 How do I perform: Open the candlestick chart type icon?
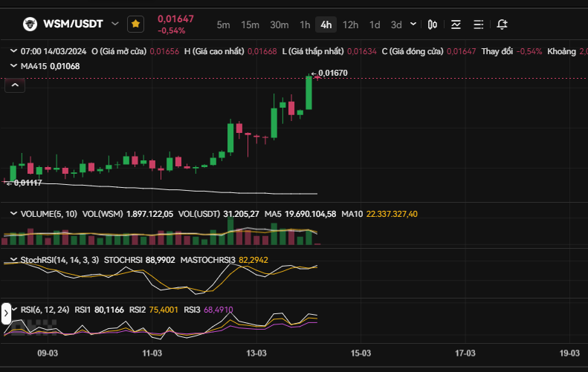coord(433,25)
